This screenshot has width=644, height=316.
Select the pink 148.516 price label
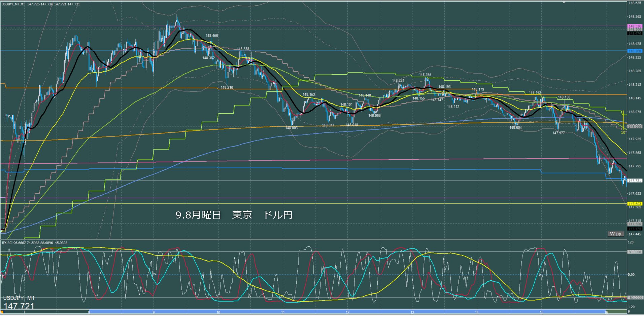635,26
